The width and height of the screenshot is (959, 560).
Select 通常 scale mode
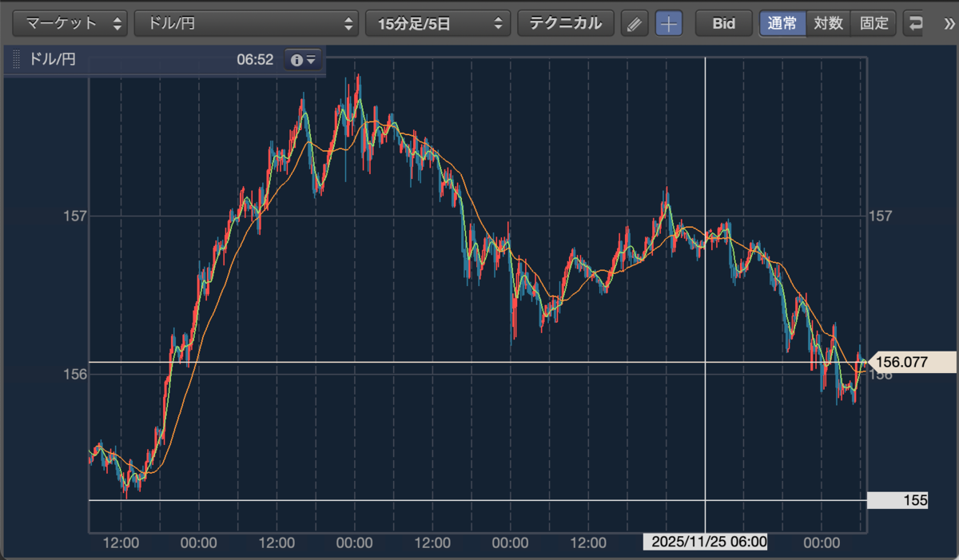tap(782, 23)
